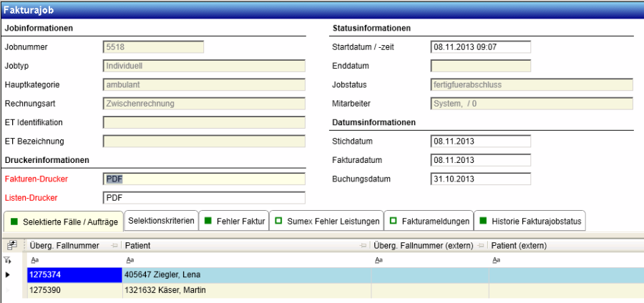Click pin icon in Patient column header
Screen dimensions: 644x303
pyautogui.click(x=363, y=246)
